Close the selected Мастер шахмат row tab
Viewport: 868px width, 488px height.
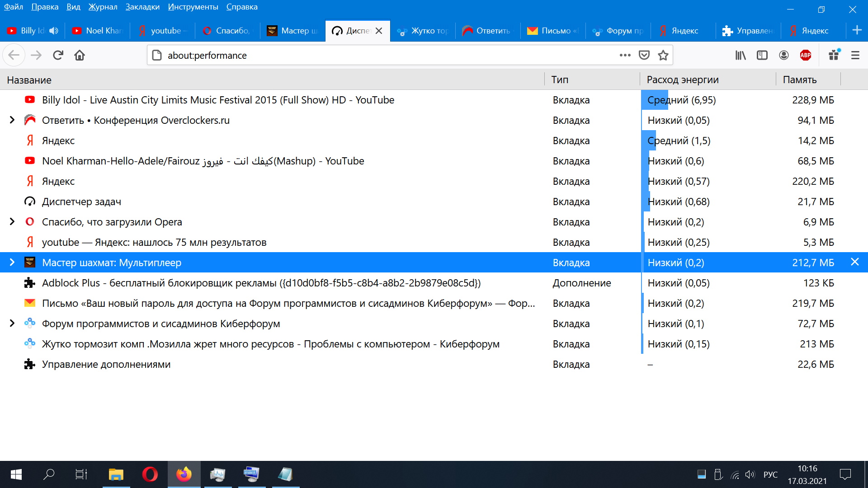coord(854,262)
